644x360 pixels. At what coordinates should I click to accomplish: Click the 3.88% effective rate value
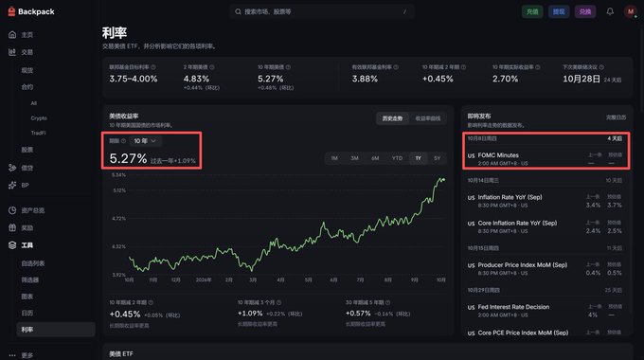365,79
